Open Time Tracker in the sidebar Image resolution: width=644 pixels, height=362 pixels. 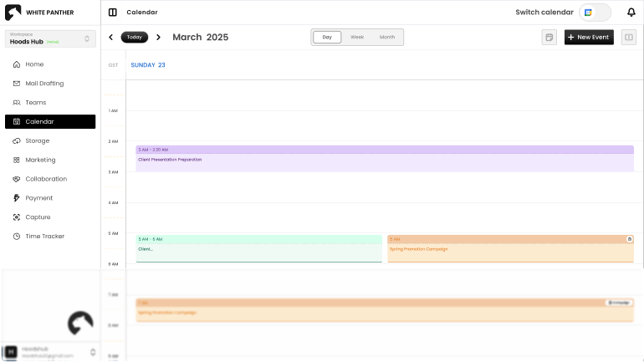coord(44,237)
